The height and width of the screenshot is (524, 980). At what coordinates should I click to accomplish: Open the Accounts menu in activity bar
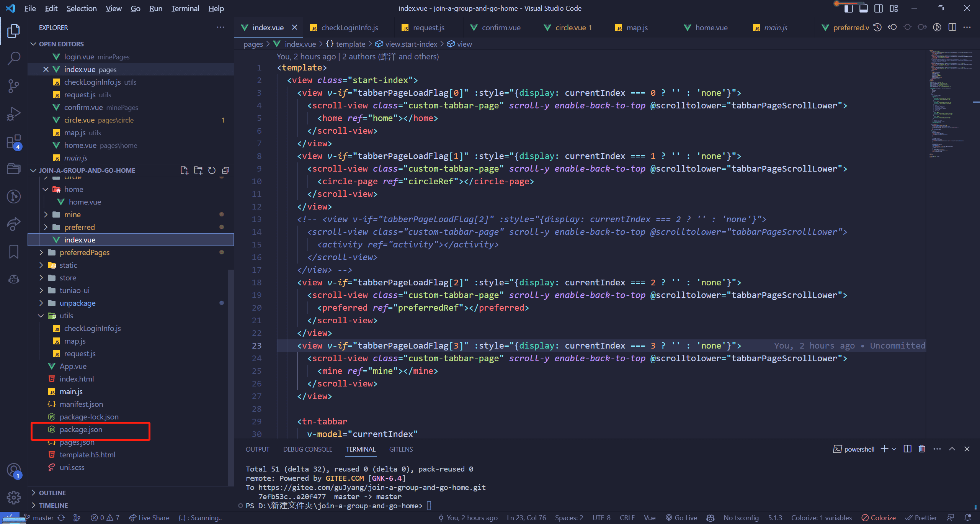point(14,470)
